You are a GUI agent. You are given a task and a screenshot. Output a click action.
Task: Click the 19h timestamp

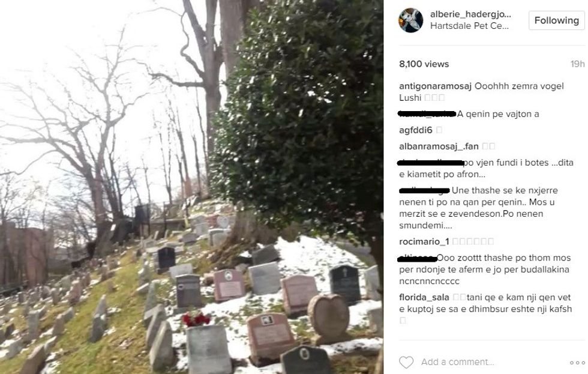click(577, 64)
